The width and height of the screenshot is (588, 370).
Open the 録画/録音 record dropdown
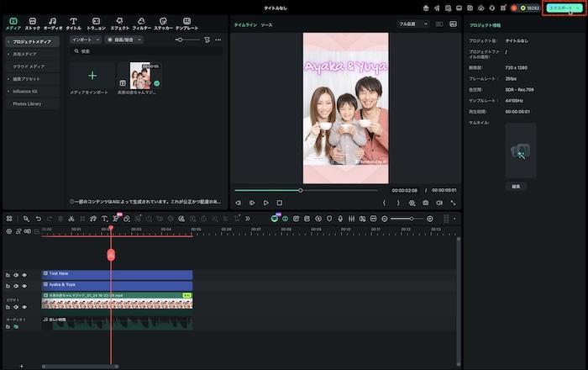click(x=123, y=40)
